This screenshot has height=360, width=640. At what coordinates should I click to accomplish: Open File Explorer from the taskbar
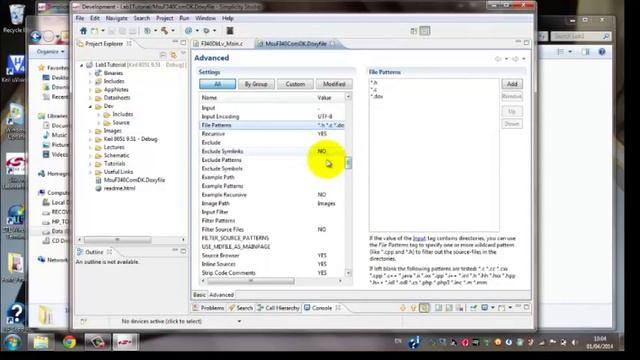coord(41,342)
